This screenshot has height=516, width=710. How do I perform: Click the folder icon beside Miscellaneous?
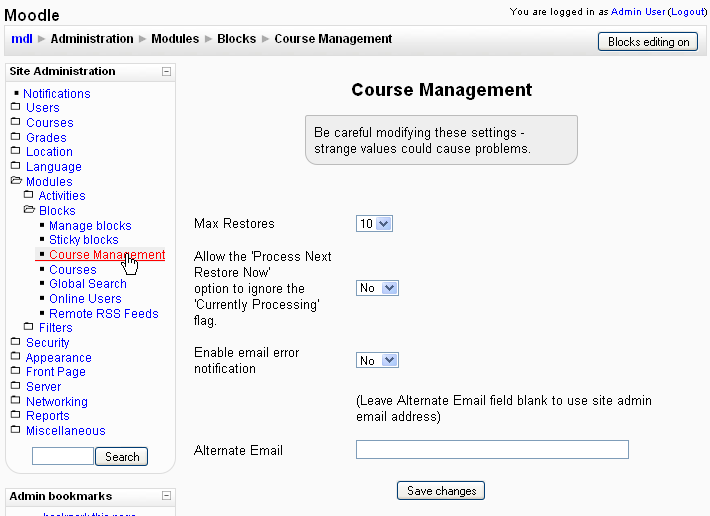coord(15,430)
